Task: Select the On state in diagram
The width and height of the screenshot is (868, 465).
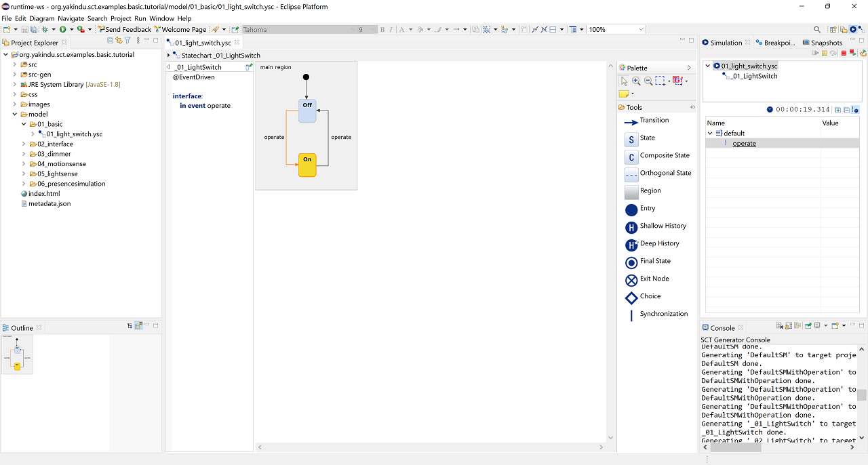Action: pos(307,165)
